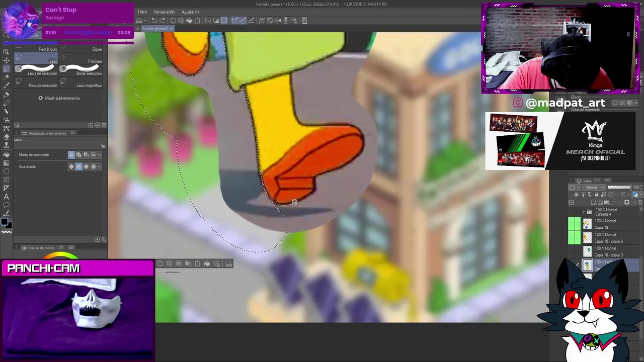Select the Balloon speech bubble tool
This screenshot has height=362, width=644.
click(6, 205)
